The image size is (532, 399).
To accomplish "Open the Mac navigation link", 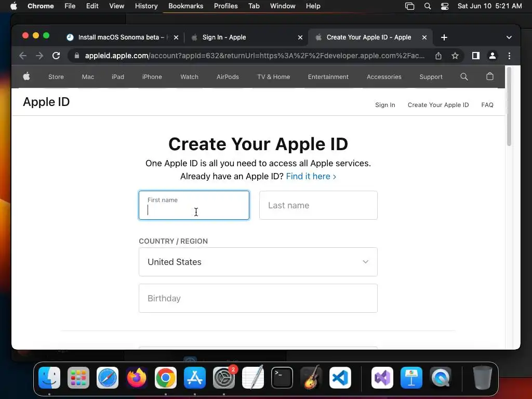I will pos(88,77).
